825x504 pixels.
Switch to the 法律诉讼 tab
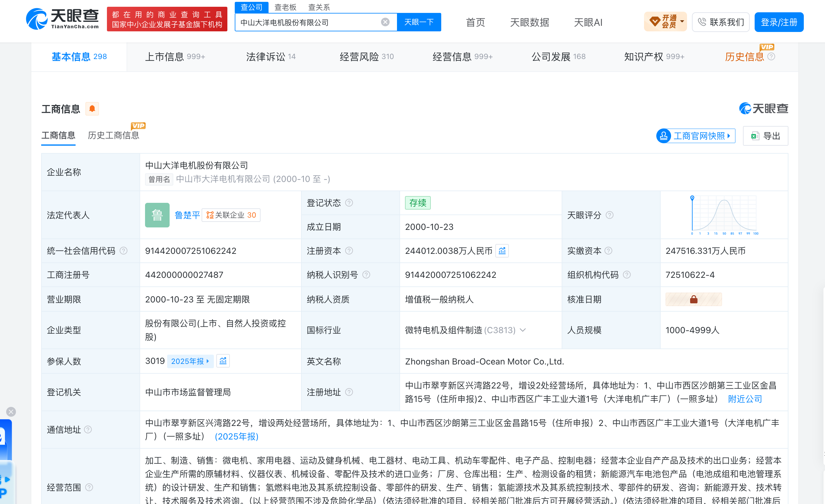[x=271, y=57]
